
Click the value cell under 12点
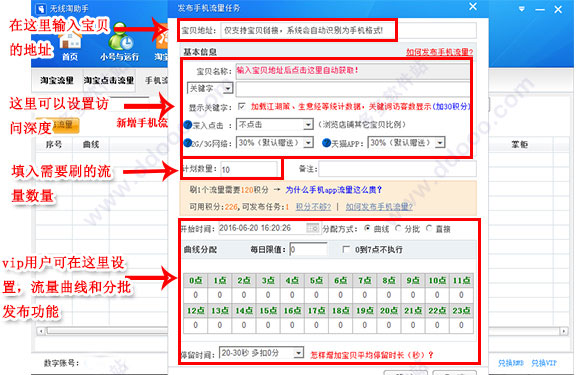(x=195, y=325)
